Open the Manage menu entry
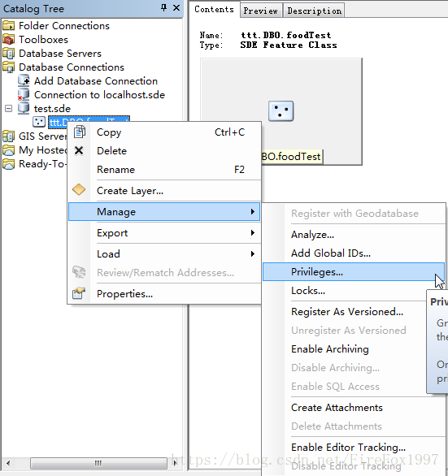 tap(164, 211)
